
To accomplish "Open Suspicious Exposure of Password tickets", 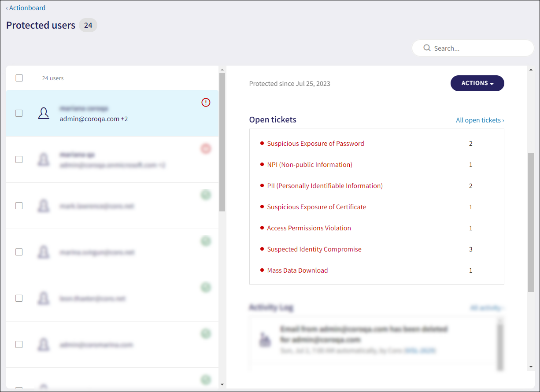I will [315, 144].
